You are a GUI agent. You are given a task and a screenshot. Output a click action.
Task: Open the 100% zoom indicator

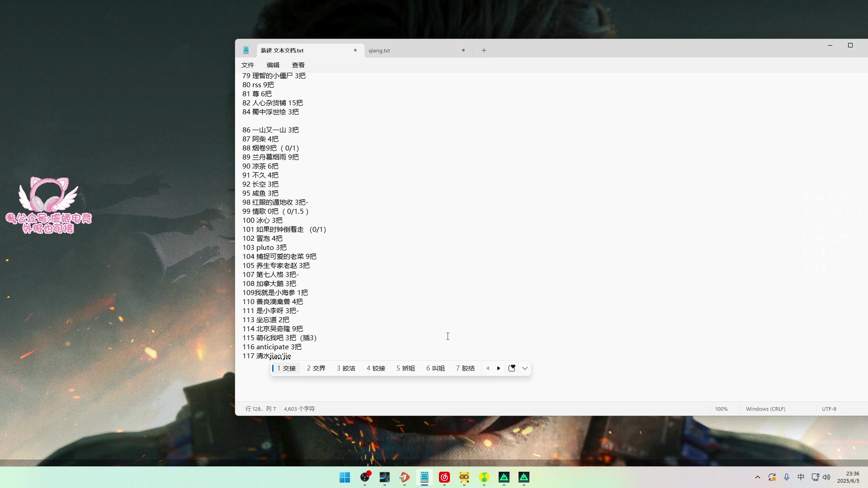coord(722,409)
